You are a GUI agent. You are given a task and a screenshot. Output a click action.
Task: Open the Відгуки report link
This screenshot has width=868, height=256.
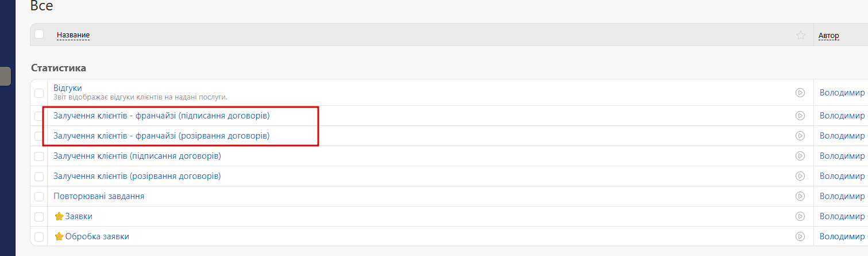pos(68,87)
